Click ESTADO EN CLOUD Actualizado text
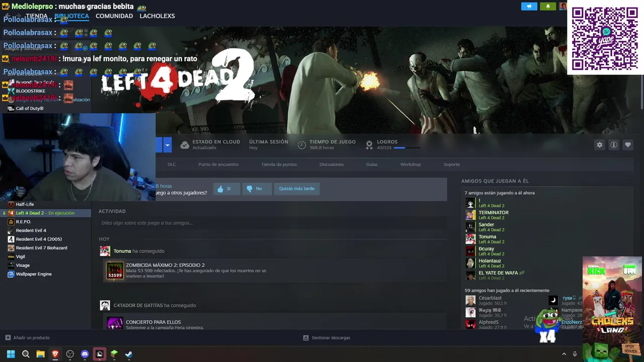This screenshot has width=644, height=362. [216, 145]
